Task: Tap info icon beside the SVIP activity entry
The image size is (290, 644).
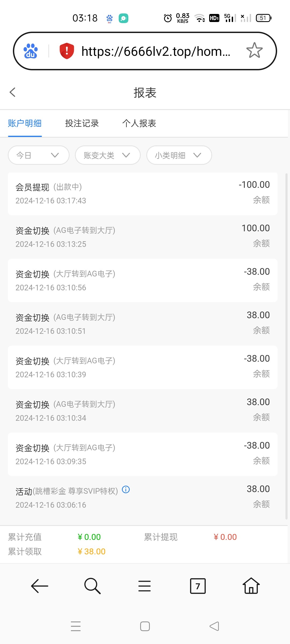Action: coord(126,490)
